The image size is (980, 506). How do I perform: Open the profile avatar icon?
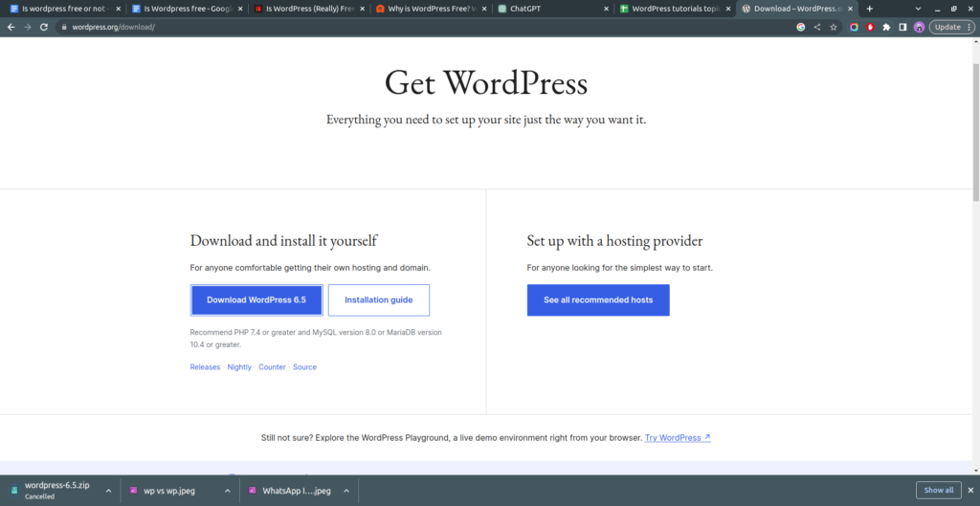tap(919, 27)
